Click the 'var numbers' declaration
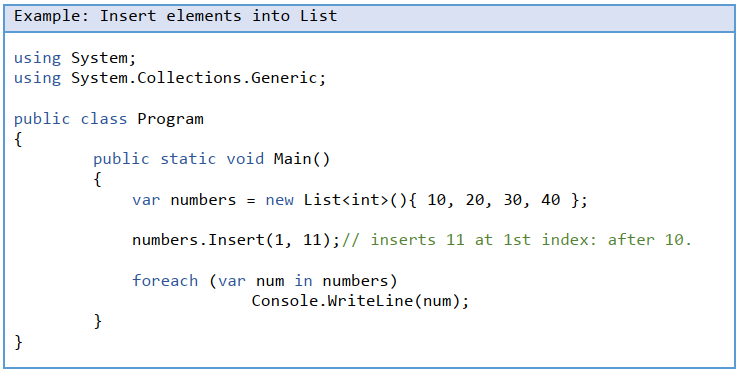Viewport: 739px width, 374px height. (x=184, y=200)
